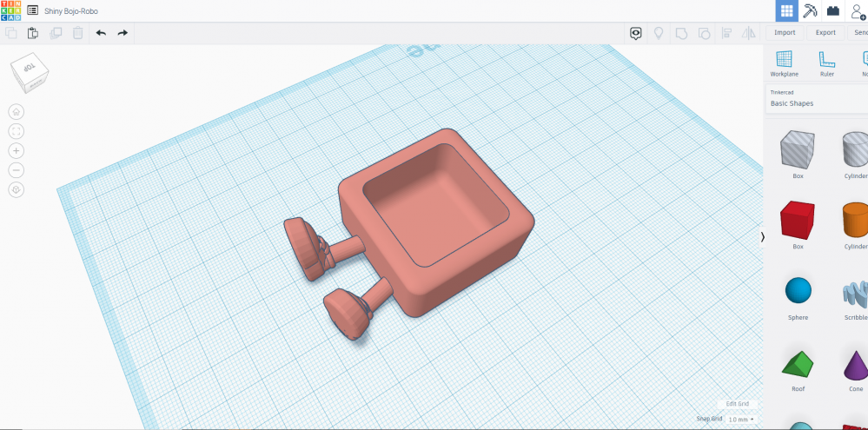Screen dimensions: 868x430
Task: Click the Zoom in plus button
Action: point(16,150)
